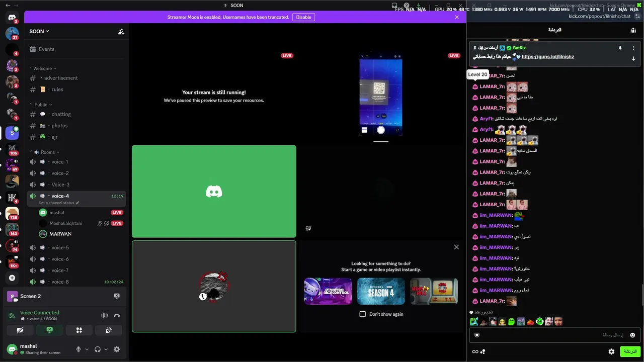The image size is (644, 362).
Task: Open headphone output options arrow
Action: click(106, 349)
